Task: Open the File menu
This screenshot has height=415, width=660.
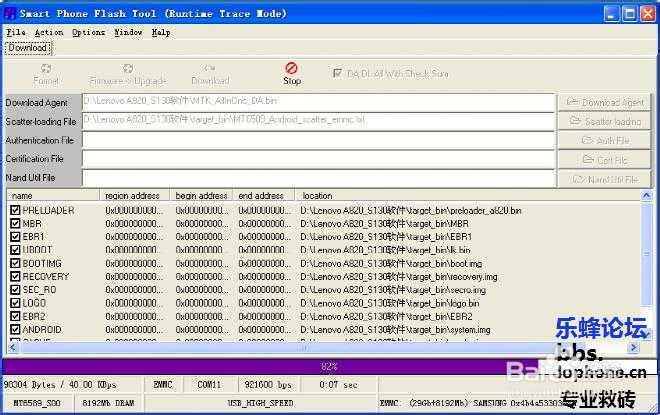Action: [16, 32]
